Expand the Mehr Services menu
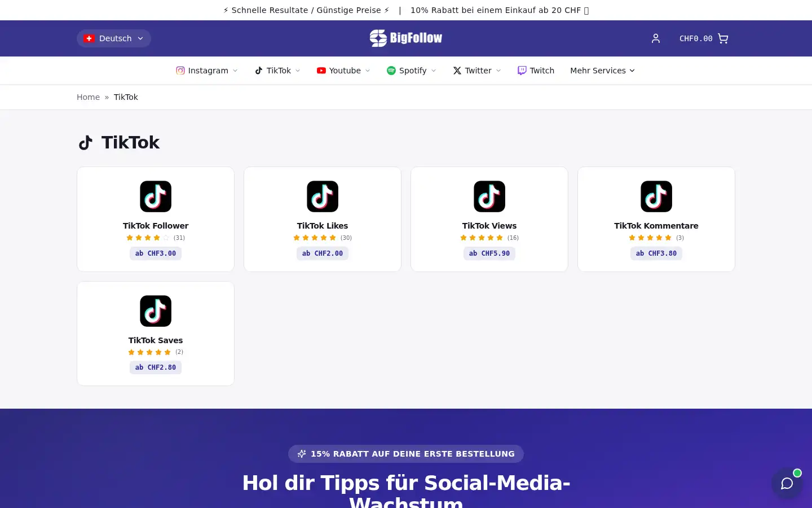This screenshot has width=812, height=508. pos(603,71)
